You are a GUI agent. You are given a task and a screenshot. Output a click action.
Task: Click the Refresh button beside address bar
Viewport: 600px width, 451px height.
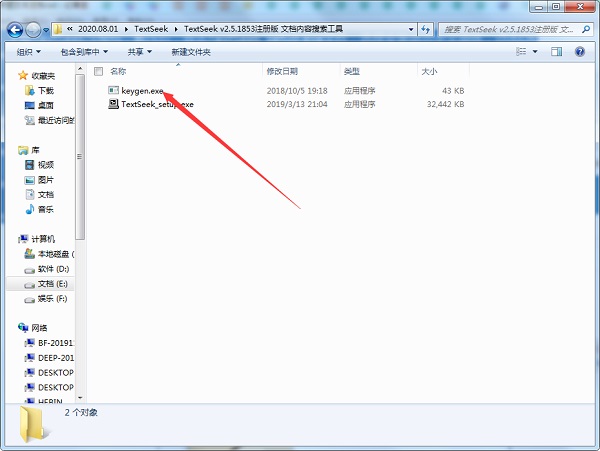click(x=425, y=29)
